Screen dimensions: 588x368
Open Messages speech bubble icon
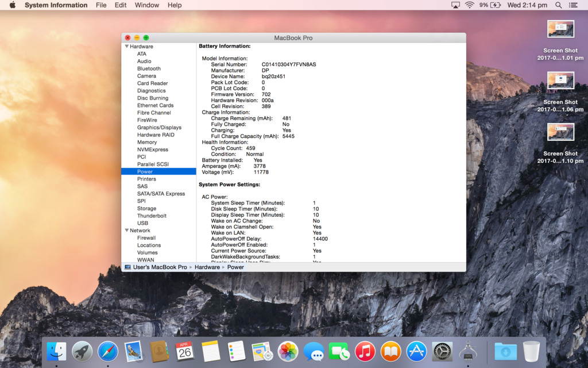coord(314,352)
